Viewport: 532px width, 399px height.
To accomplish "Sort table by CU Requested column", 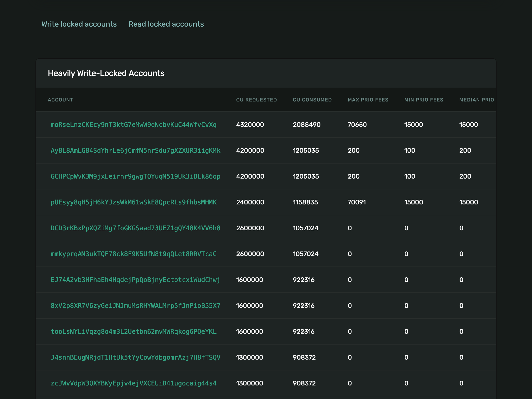I will tap(256, 99).
